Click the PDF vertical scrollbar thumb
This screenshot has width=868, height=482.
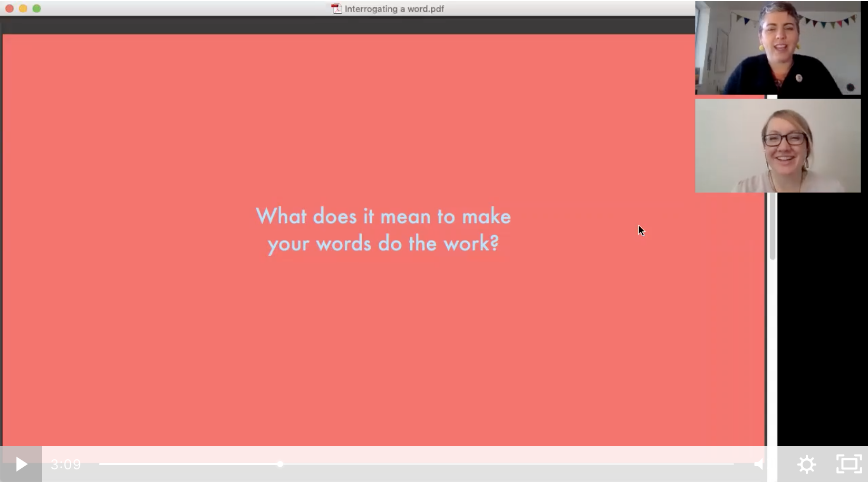(x=772, y=226)
